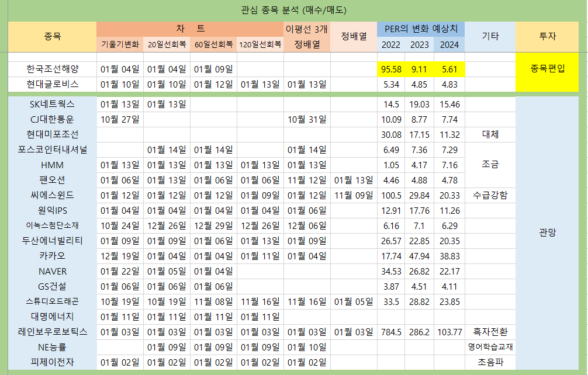
Task: Click the 두산에너빌리티 stock name
Action: [53, 241]
